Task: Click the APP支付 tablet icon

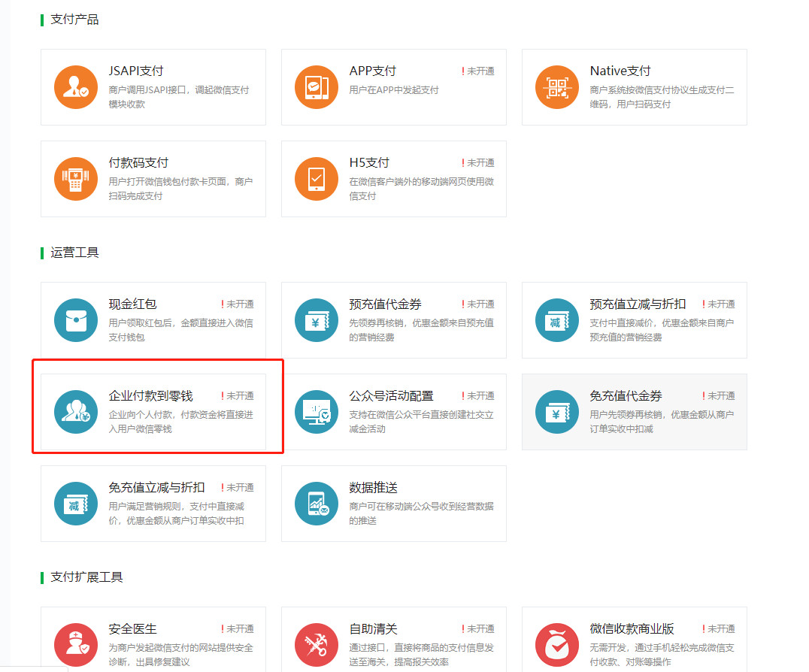Action: [x=317, y=87]
